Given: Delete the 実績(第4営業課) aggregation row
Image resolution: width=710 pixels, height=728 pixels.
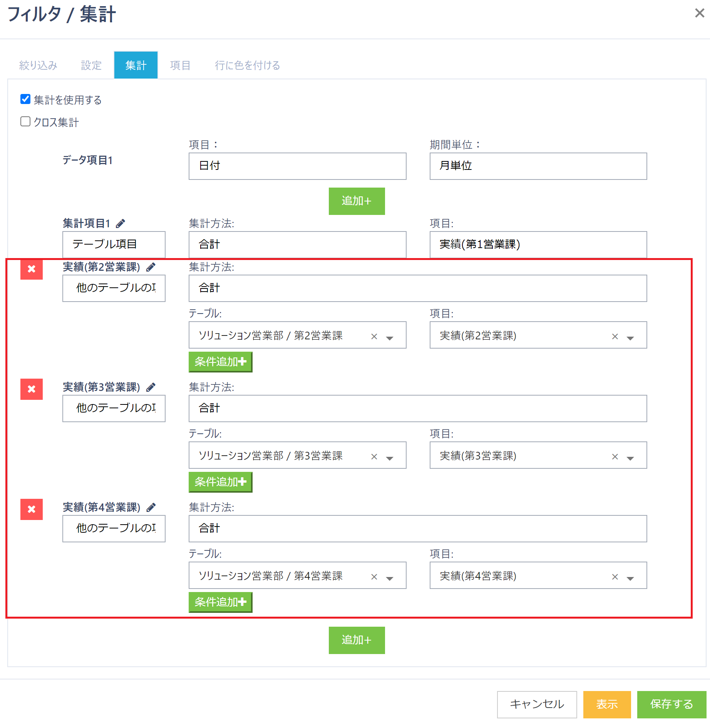Looking at the screenshot, I should point(32,509).
